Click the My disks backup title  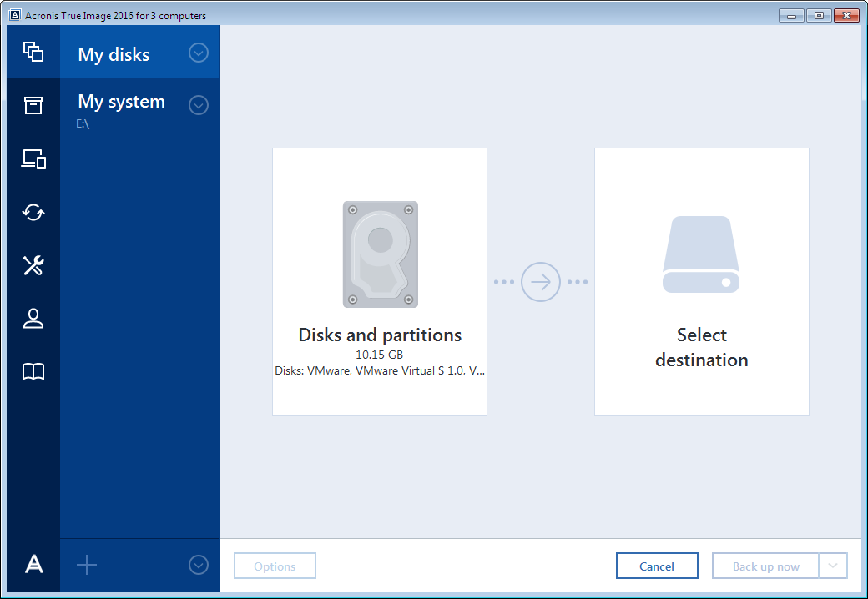(x=114, y=53)
